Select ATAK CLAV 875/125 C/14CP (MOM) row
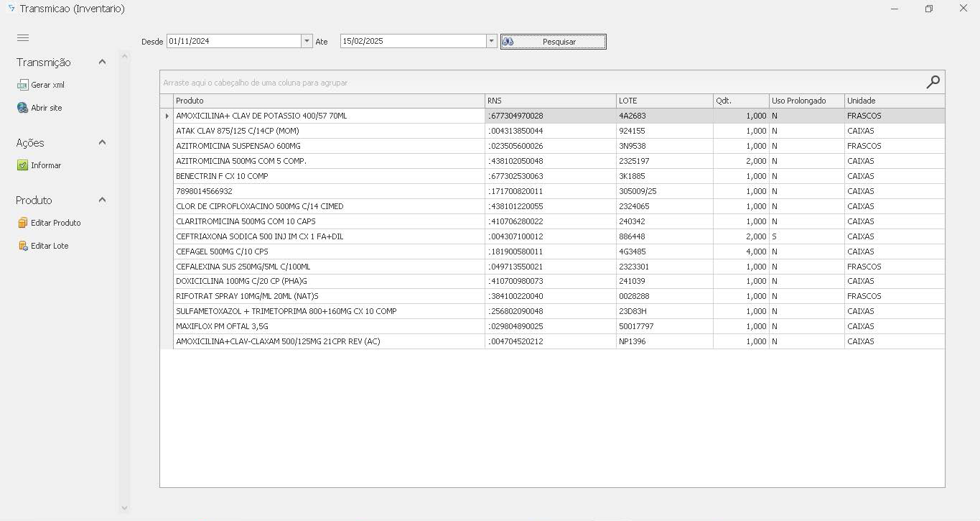This screenshot has width=980, height=521. (x=552, y=131)
